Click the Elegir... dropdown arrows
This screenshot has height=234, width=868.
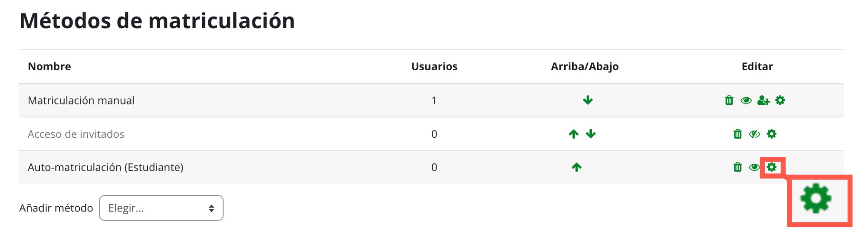tap(211, 208)
